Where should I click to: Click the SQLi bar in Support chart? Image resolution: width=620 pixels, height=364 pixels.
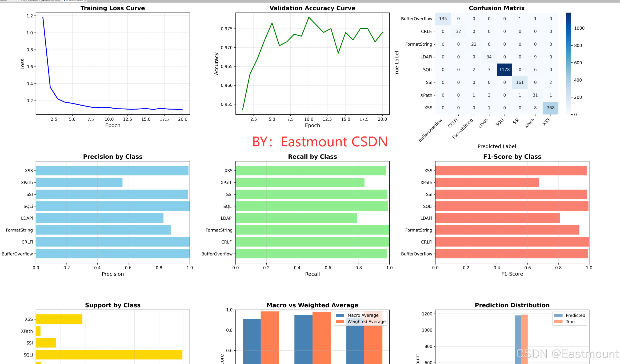[x=109, y=355]
